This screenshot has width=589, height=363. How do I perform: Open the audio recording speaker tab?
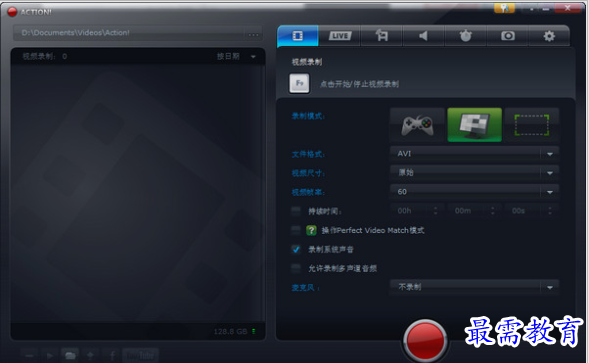pyautogui.click(x=423, y=36)
